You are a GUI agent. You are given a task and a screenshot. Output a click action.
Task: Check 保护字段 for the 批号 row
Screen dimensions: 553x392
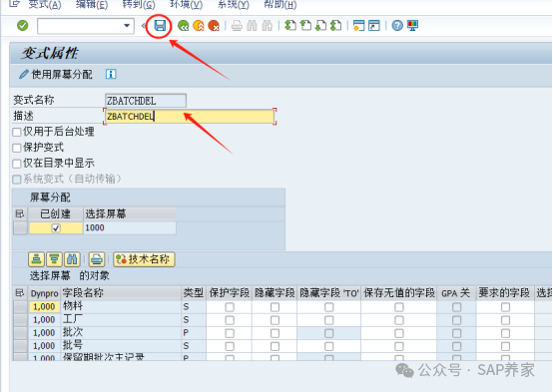230,346
